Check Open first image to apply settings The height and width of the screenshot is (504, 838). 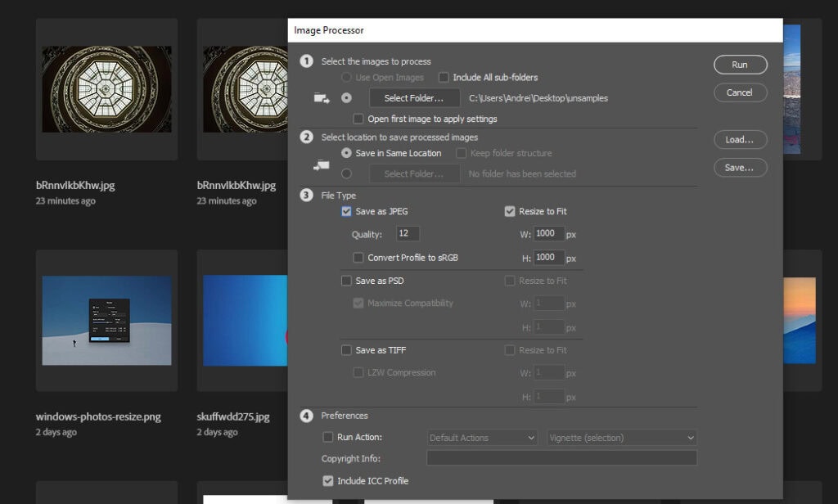click(358, 118)
